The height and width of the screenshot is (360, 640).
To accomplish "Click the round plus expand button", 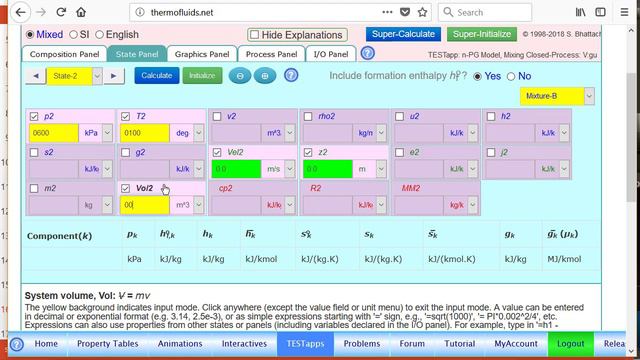I will [x=265, y=76].
